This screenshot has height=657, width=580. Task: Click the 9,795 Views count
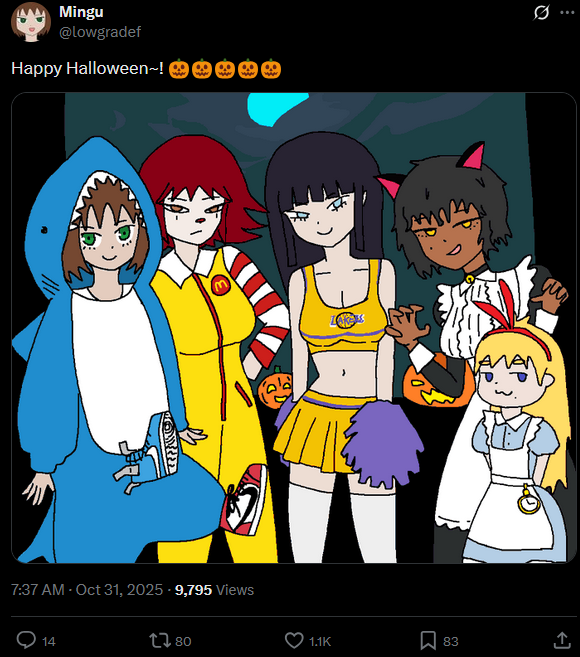[214, 590]
